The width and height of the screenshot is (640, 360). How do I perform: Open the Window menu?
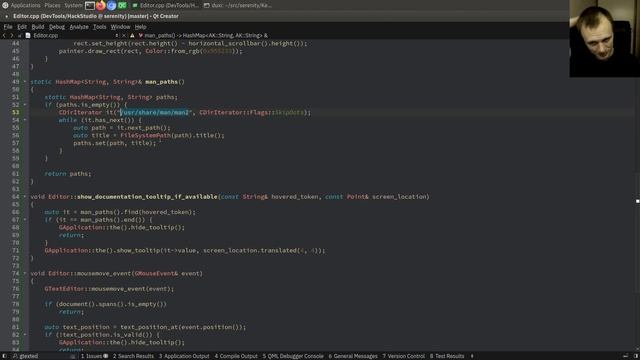(120, 27)
